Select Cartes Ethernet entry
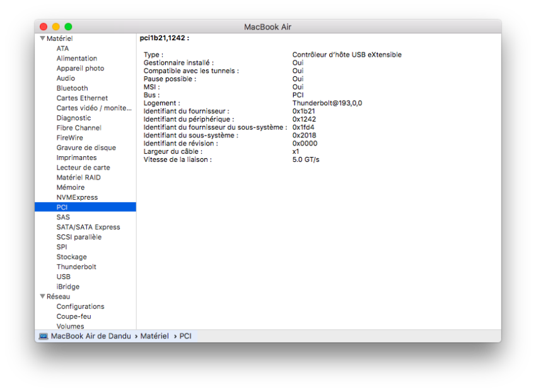The width and height of the screenshot is (536, 392). coord(82,98)
